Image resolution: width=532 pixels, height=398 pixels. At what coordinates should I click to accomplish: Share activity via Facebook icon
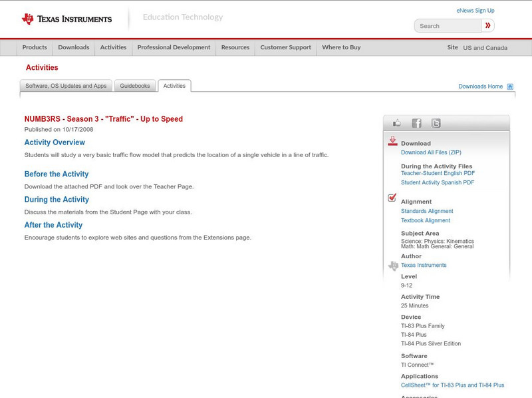point(416,123)
